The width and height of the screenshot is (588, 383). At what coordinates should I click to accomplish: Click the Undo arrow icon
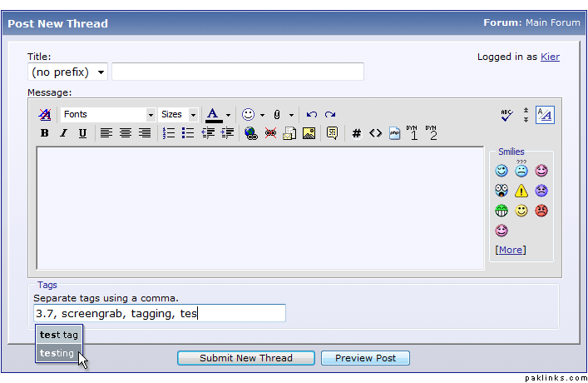312,115
